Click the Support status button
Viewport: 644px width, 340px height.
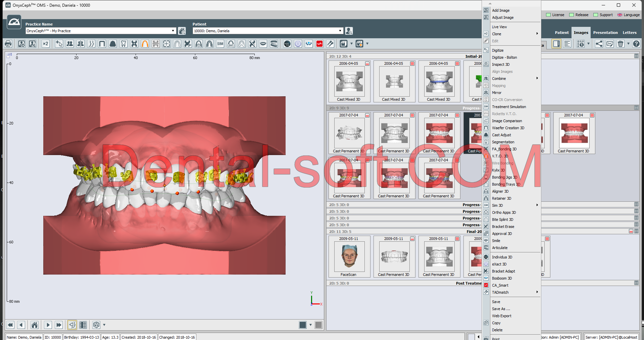[603, 15]
